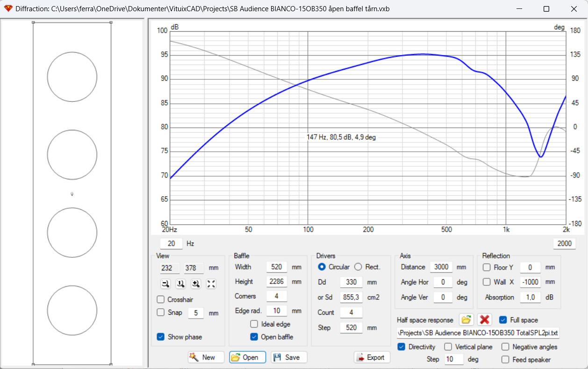
Task: Clear half space response with red X
Action: pyautogui.click(x=485, y=319)
